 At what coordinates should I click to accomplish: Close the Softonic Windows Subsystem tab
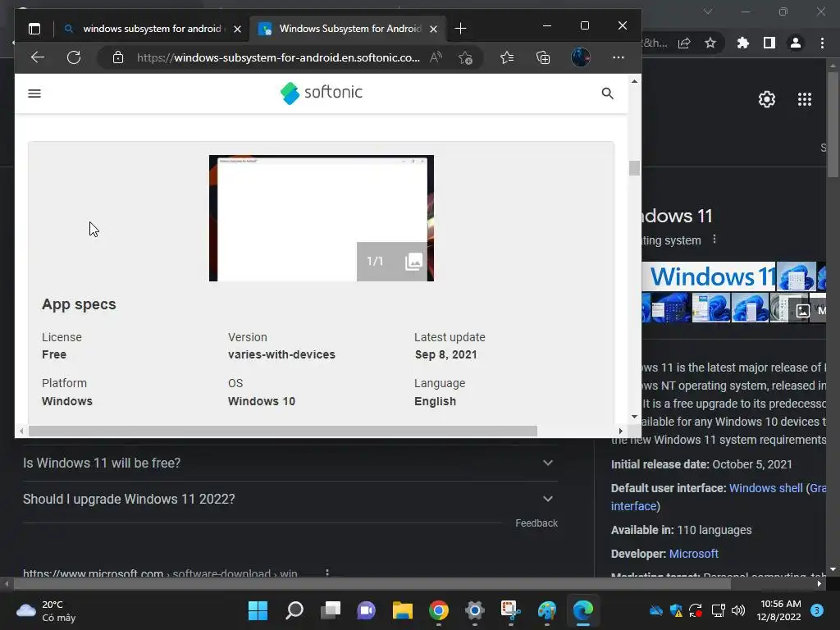pos(433,29)
